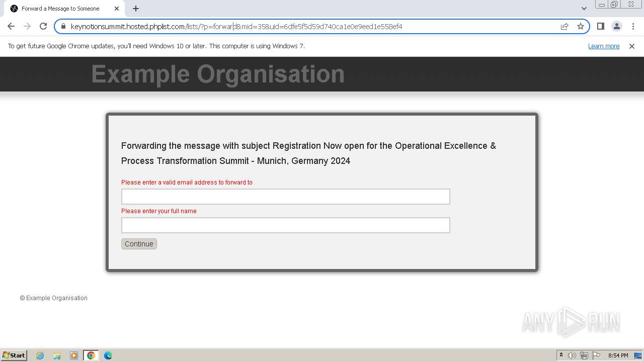
Task: Minimize the Chrome window
Action: 602,5
